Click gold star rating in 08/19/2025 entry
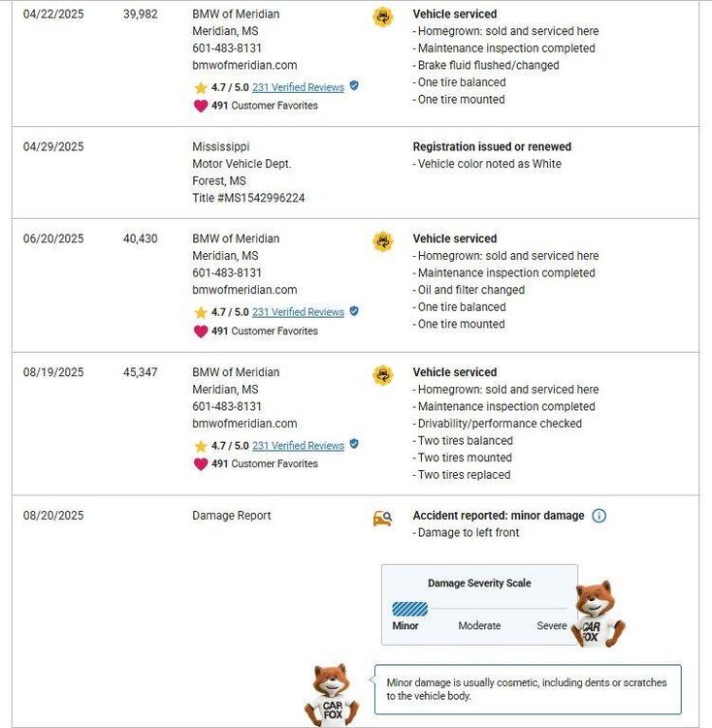This screenshot has width=712, height=728. pos(201,446)
